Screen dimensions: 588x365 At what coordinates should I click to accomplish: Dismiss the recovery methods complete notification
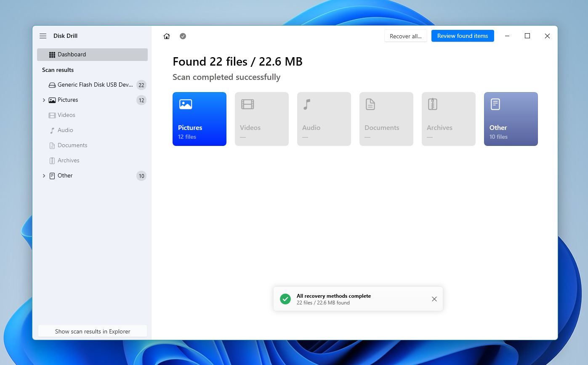pos(434,299)
